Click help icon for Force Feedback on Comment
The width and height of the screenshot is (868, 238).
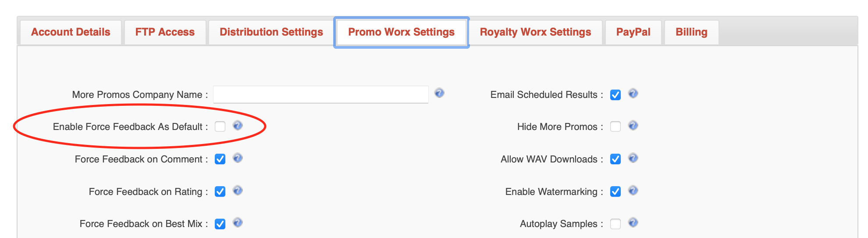pyautogui.click(x=238, y=158)
